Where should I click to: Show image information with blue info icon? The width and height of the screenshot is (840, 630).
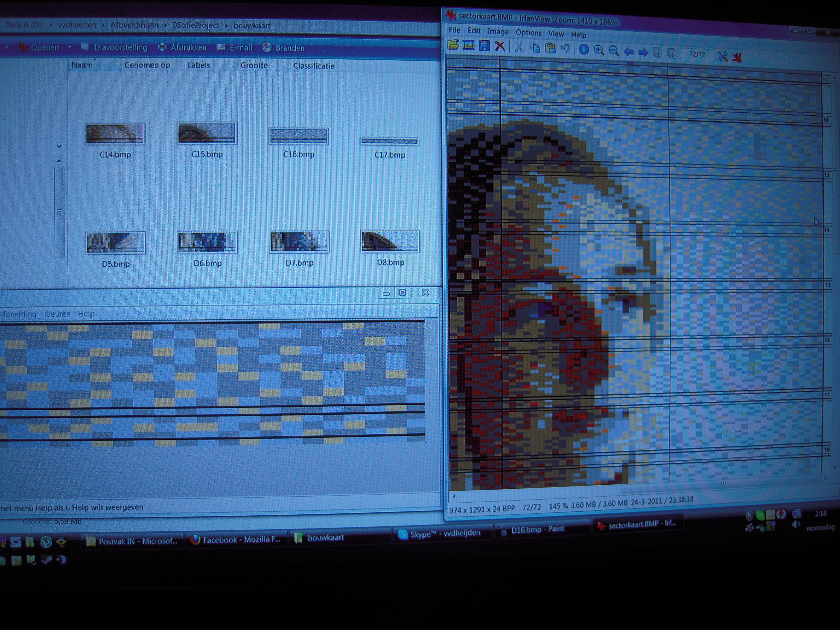tap(584, 50)
